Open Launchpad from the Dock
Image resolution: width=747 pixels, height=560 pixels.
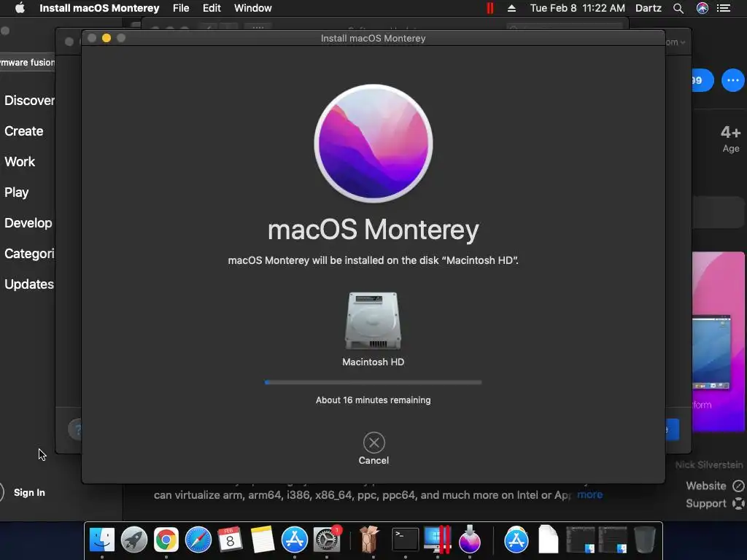134,540
